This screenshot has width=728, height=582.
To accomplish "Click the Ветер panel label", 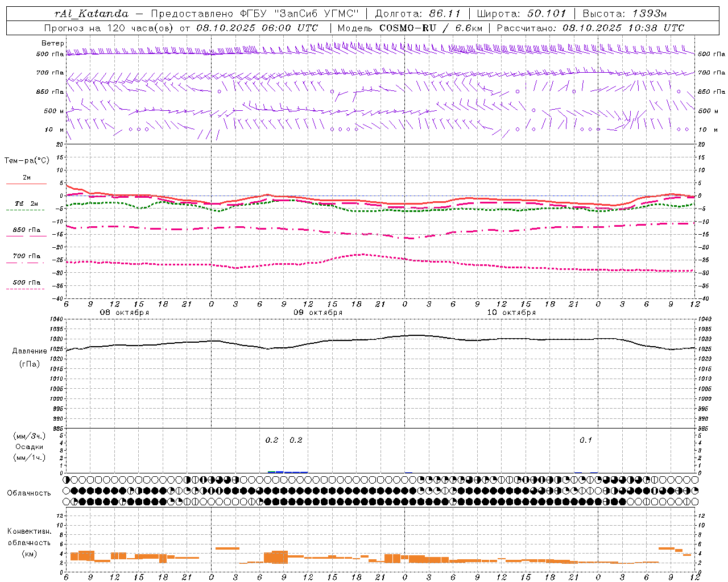I will pyautogui.click(x=53, y=43).
